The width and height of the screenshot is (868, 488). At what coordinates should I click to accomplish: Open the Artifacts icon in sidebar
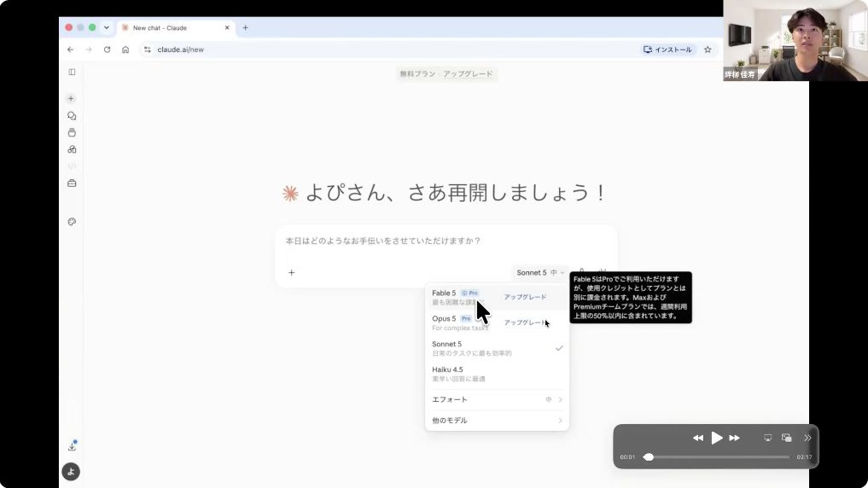pos(72,149)
